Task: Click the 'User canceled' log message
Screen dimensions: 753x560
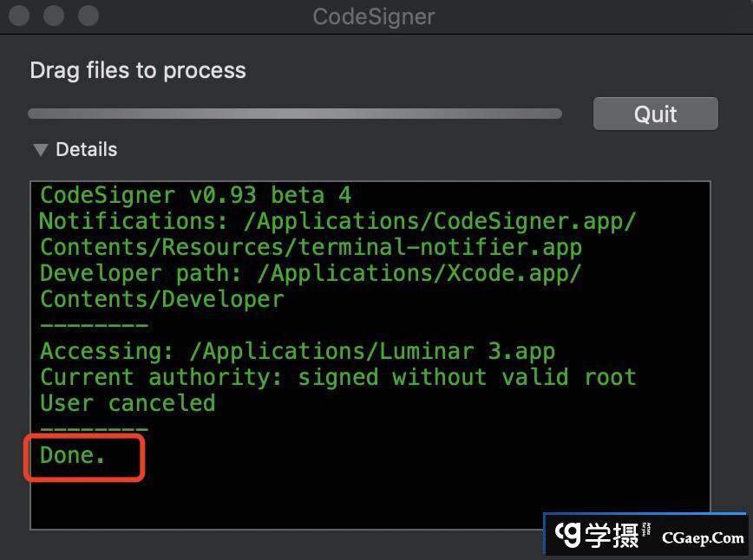Action: click(x=128, y=403)
